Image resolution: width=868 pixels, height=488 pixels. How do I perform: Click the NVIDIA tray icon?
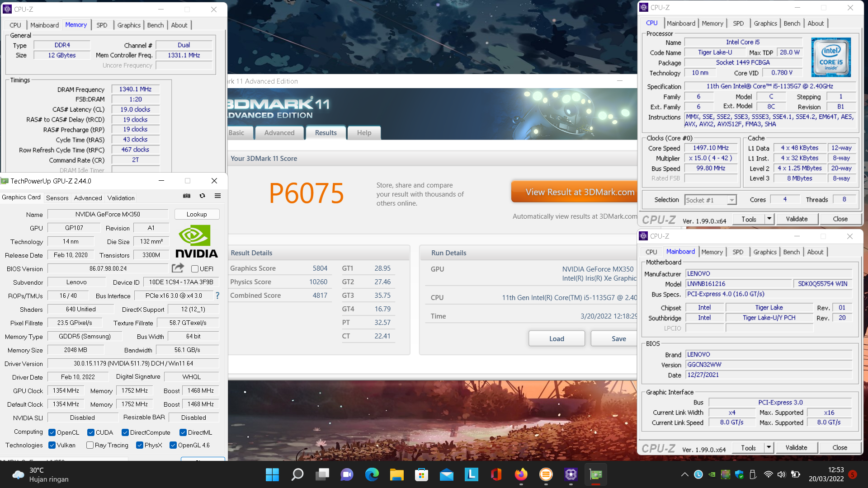pyautogui.click(x=712, y=474)
